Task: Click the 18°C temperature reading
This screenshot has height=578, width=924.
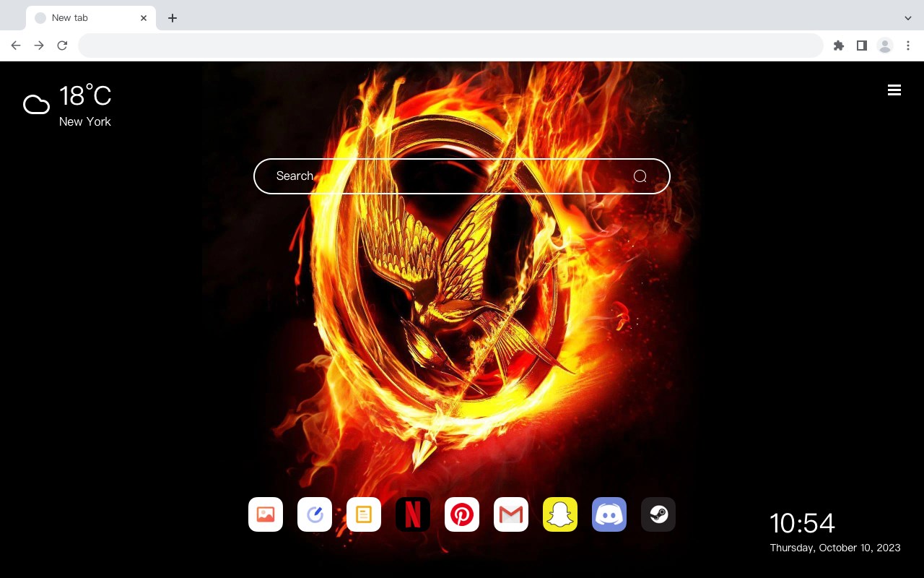Action: (85, 96)
